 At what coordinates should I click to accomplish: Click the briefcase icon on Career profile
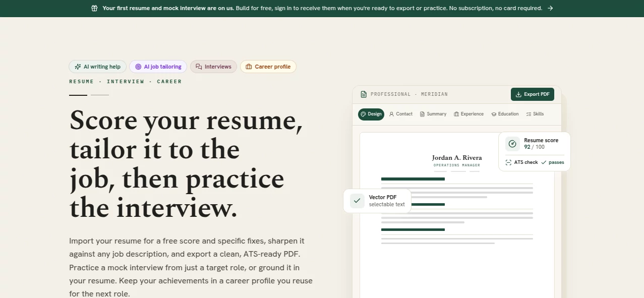249,67
